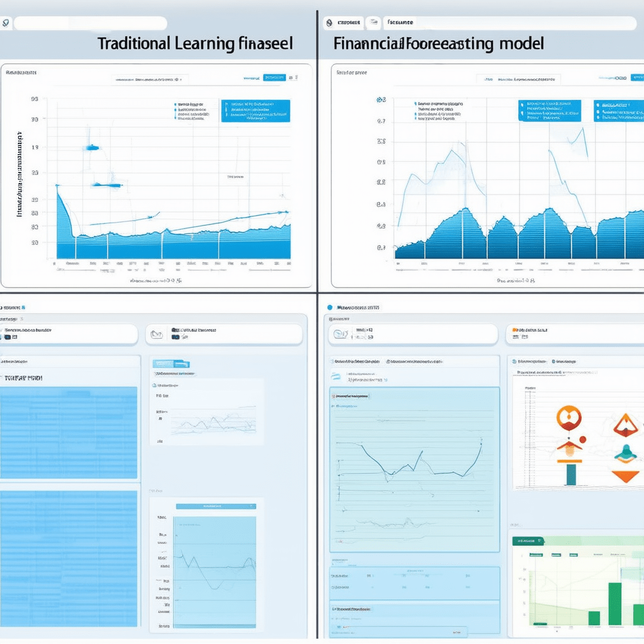Select the orange sun-shaped chart icon

pyautogui.click(x=569, y=417)
